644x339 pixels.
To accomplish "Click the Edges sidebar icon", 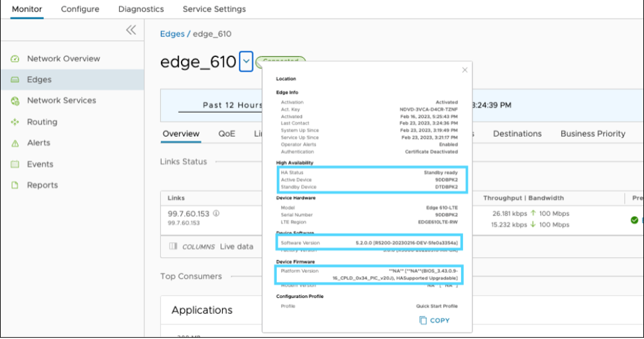I will click(15, 80).
